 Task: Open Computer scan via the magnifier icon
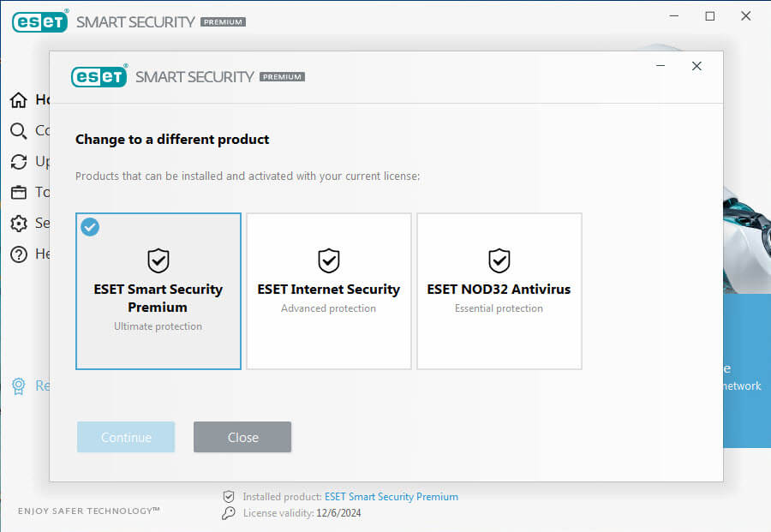click(x=18, y=131)
